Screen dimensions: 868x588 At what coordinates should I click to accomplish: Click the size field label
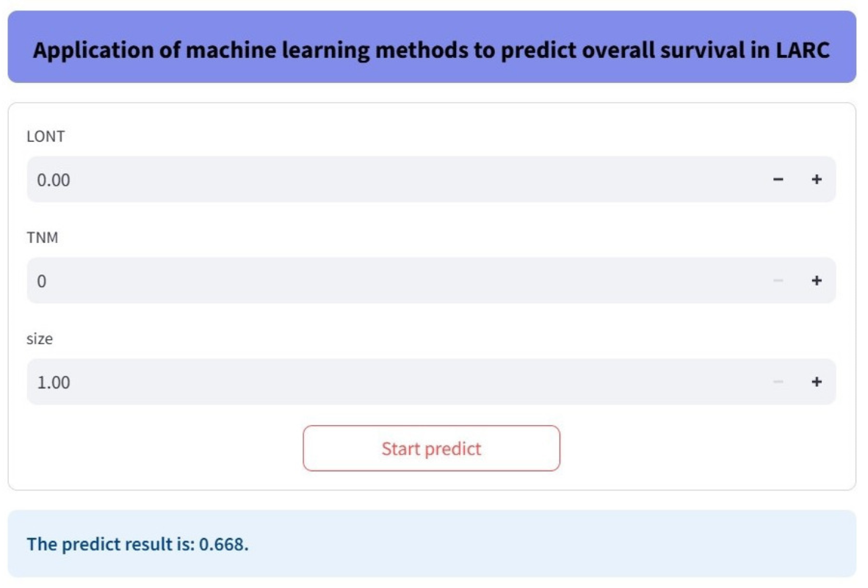coord(40,339)
